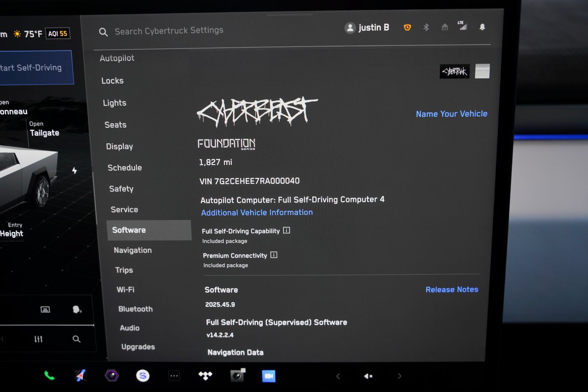Click the orange alarm clock status icon

[407, 27]
